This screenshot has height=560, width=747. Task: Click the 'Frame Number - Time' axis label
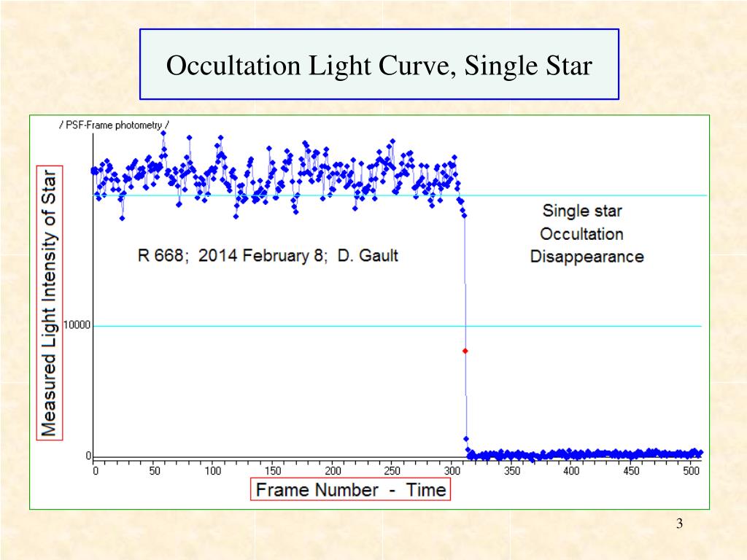pyautogui.click(x=351, y=489)
